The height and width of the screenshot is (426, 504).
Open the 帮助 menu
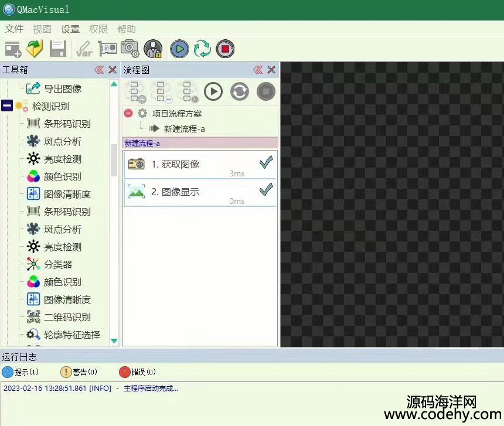pyautogui.click(x=127, y=29)
